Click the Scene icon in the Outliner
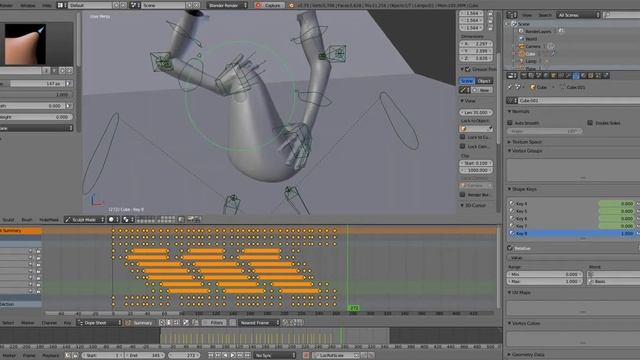Screen dimensions: 640x360 (x=514, y=24)
